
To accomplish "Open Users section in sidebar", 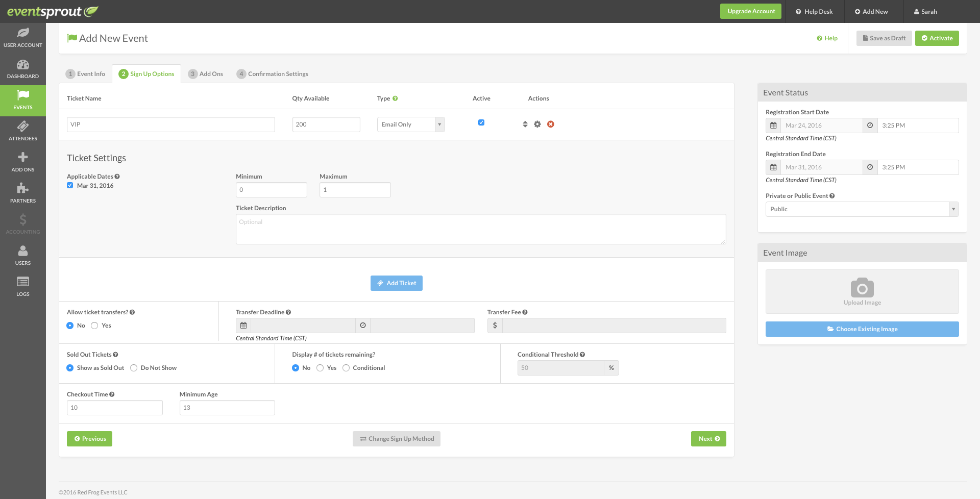I will pos(23,256).
